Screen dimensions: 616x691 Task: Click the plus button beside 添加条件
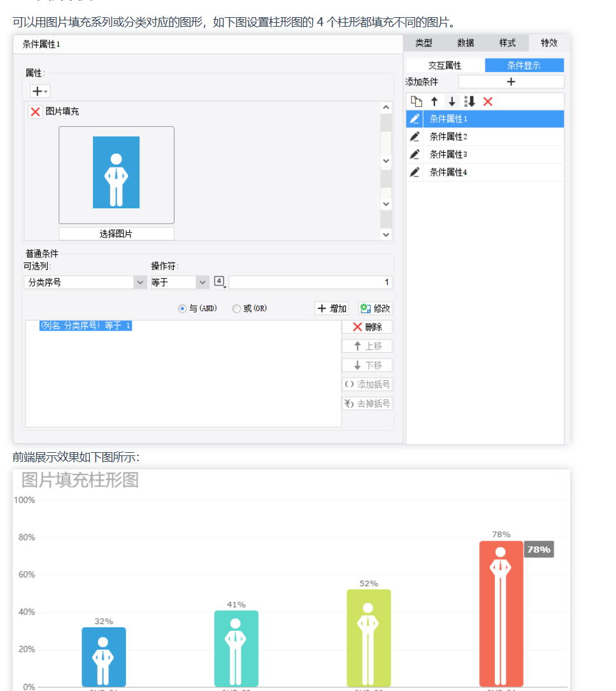click(x=511, y=82)
